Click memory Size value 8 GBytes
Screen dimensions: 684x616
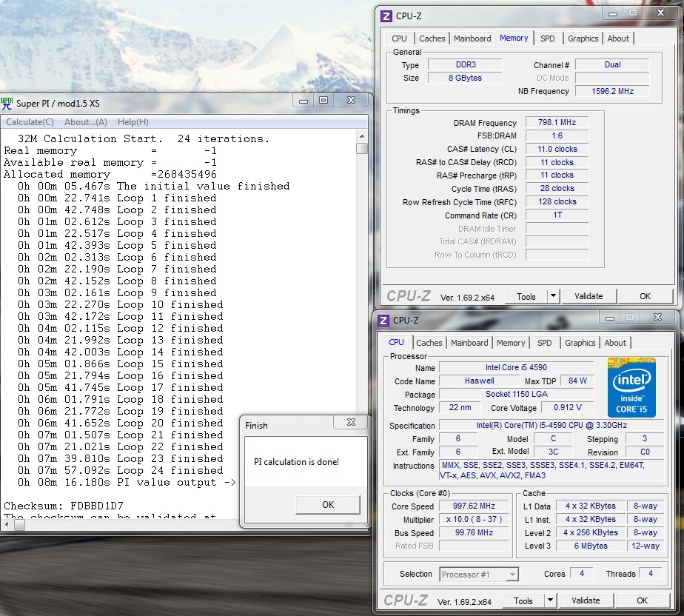465,78
